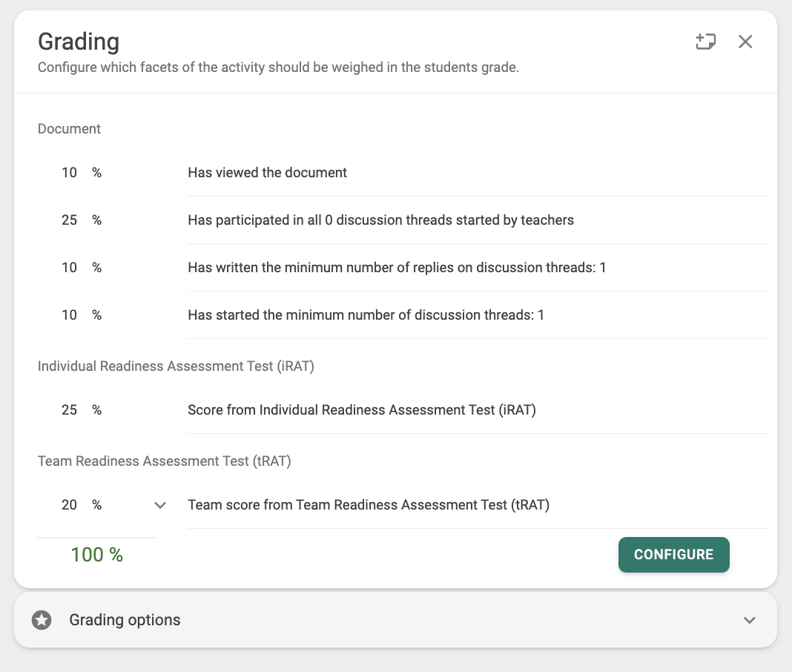This screenshot has width=792, height=672.
Task: Select 'Has viewed the document' row text
Action: coord(267,173)
